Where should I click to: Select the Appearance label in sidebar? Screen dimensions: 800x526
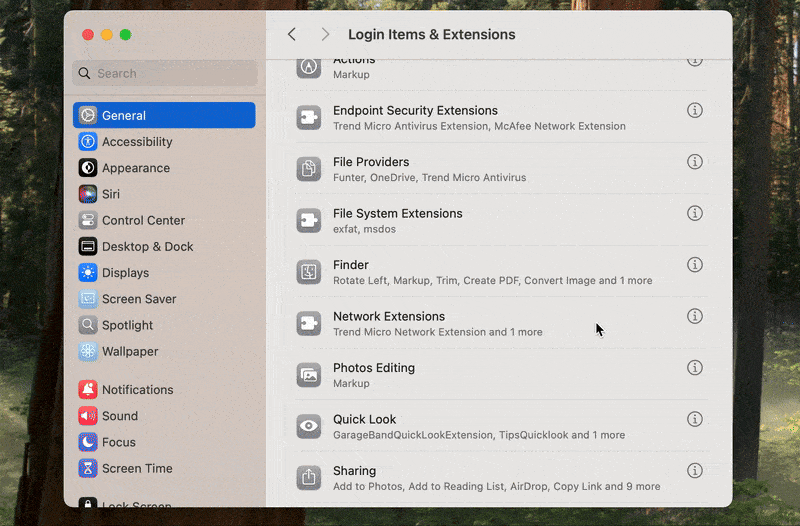point(136,168)
